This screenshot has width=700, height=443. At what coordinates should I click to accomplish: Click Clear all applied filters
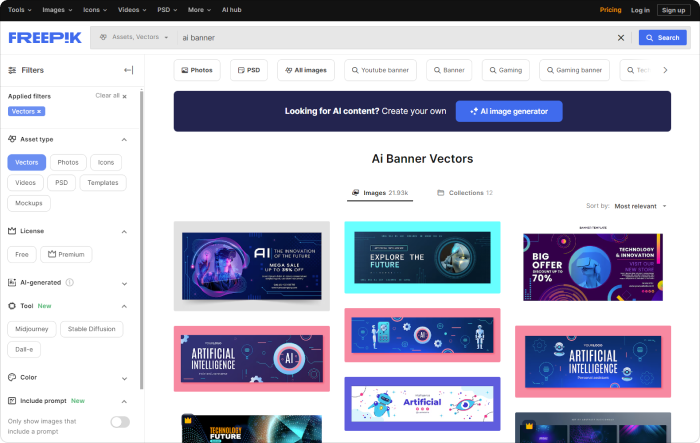click(x=111, y=96)
